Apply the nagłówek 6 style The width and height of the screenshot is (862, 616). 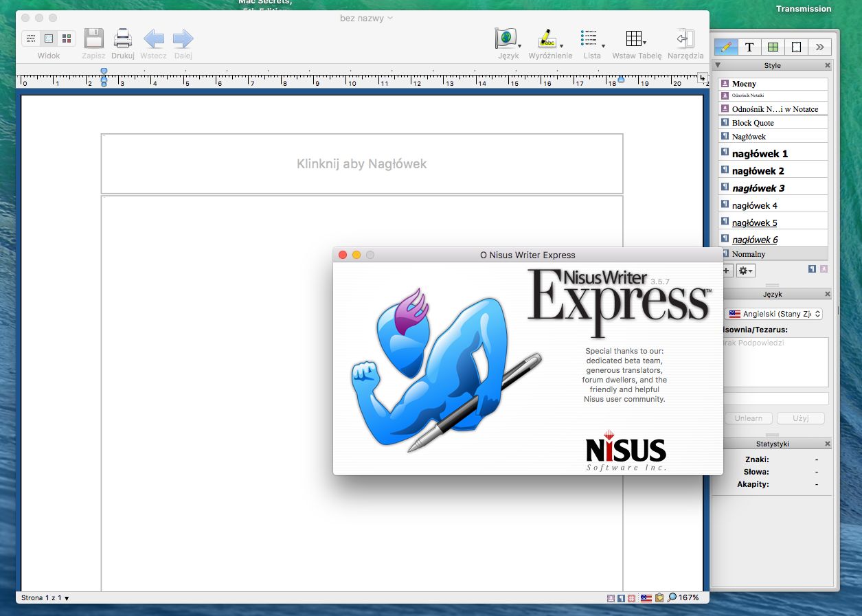tap(773, 239)
